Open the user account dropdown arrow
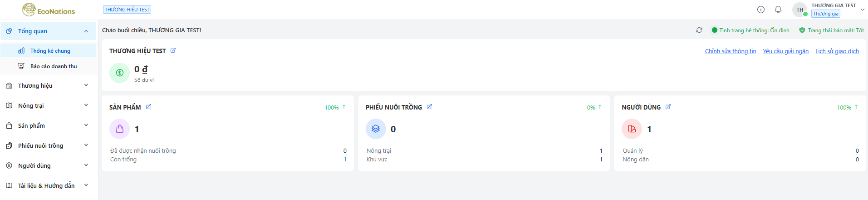The height and width of the screenshot is (200, 868). 863,10
